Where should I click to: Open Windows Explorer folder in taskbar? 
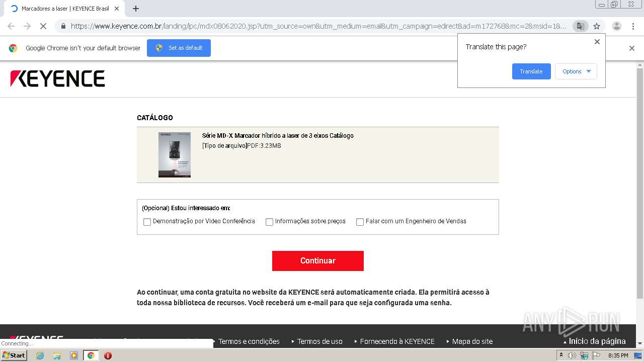pos(57,355)
